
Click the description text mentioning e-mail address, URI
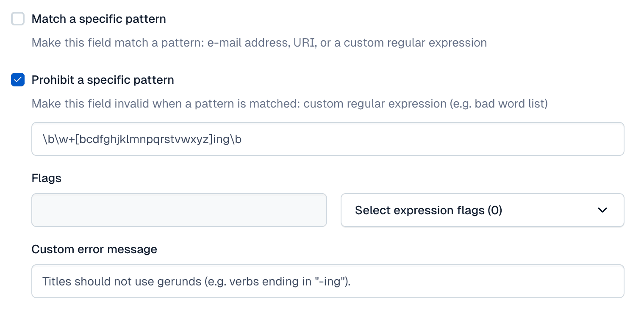click(x=259, y=43)
